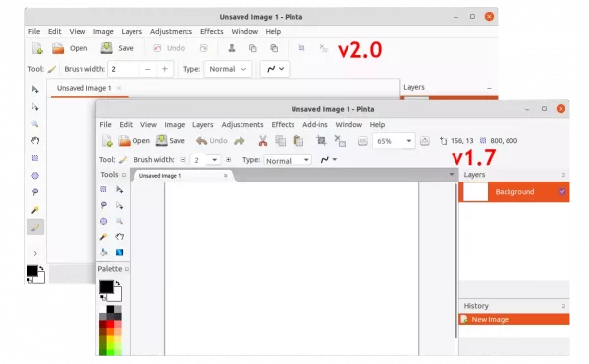Viewport: 589px width, 364px height.
Task: Select the Magic Wand tool in v1.7 toolbox
Action: pos(103,236)
